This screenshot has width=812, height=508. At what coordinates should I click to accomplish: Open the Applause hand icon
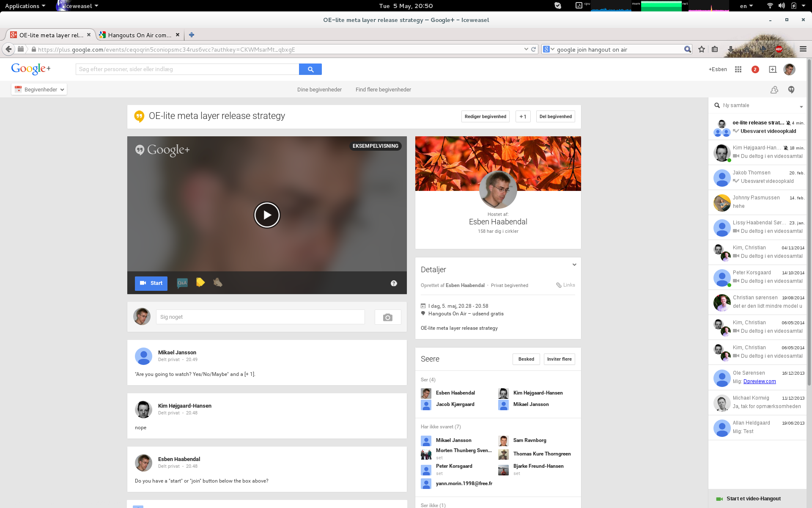pyautogui.click(x=218, y=282)
